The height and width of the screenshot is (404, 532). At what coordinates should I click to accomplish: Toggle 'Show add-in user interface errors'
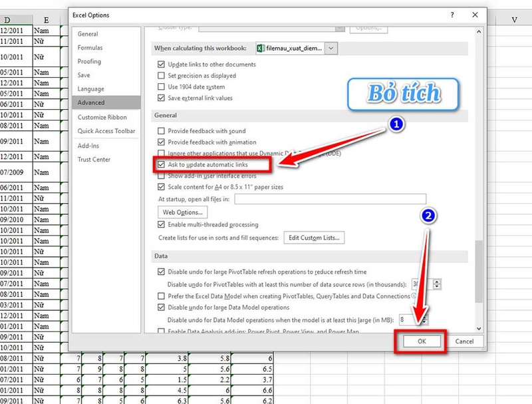point(161,175)
